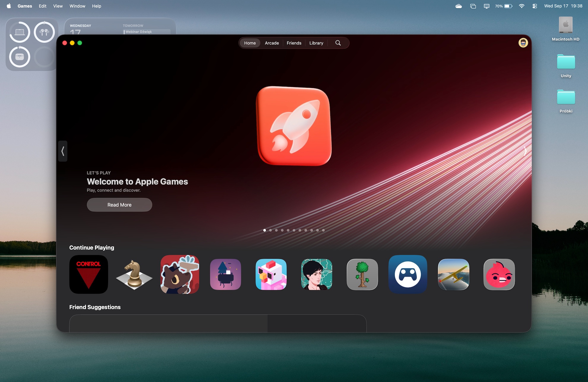Open the profile avatar in window corner
Screen dimensions: 588x382
523,43
